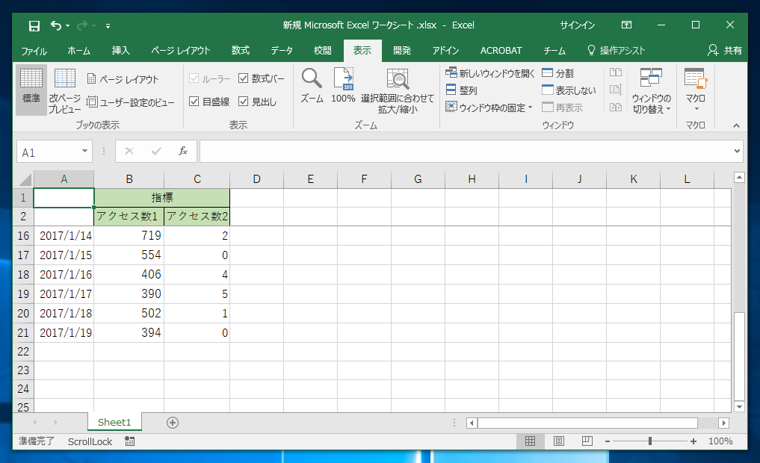Switch to the 数式 tab
760x463 pixels.
coord(240,50)
